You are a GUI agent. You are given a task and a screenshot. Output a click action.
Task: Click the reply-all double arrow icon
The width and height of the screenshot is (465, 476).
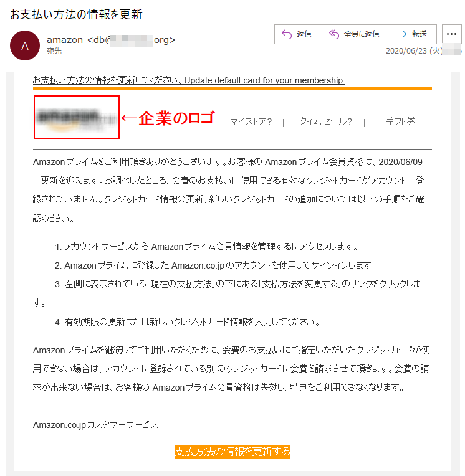(x=334, y=34)
